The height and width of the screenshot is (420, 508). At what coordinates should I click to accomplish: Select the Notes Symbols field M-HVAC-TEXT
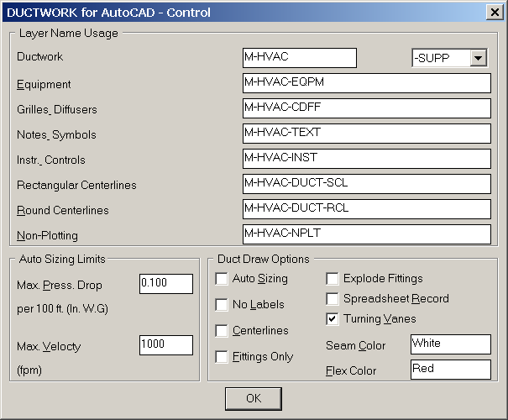pyautogui.click(x=367, y=134)
